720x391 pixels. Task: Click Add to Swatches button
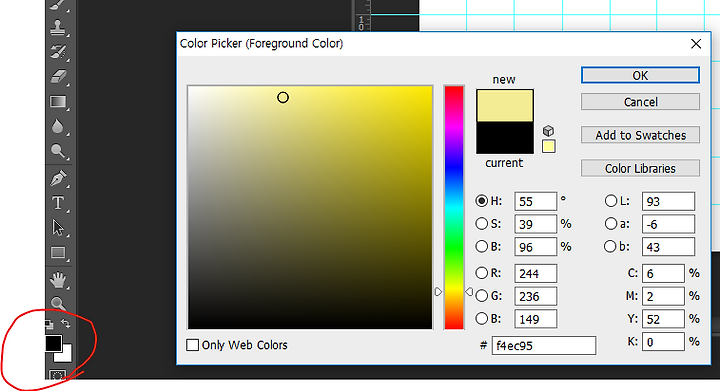coord(640,135)
